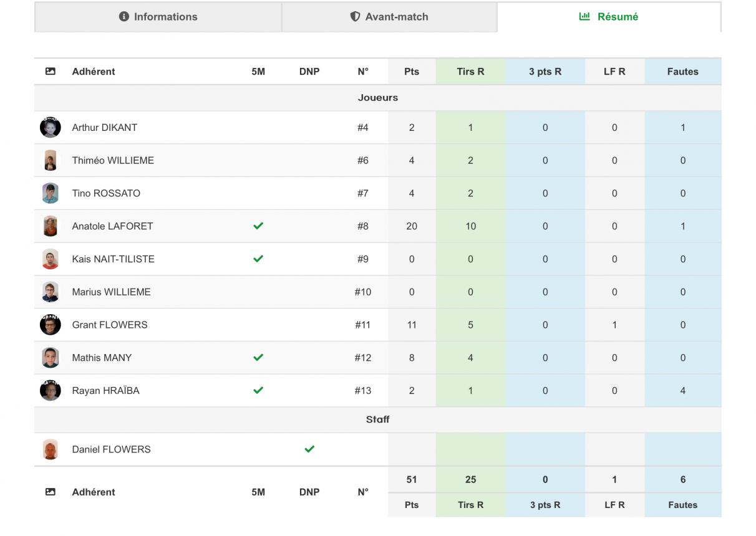Click the photo icon in table header
The height and width of the screenshot is (536, 756).
[51, 72]
